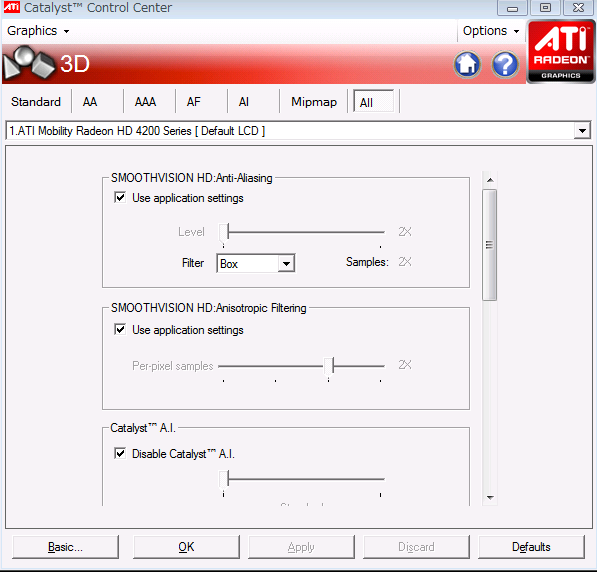Click the Catalyst A.I. slider handle

224,479
